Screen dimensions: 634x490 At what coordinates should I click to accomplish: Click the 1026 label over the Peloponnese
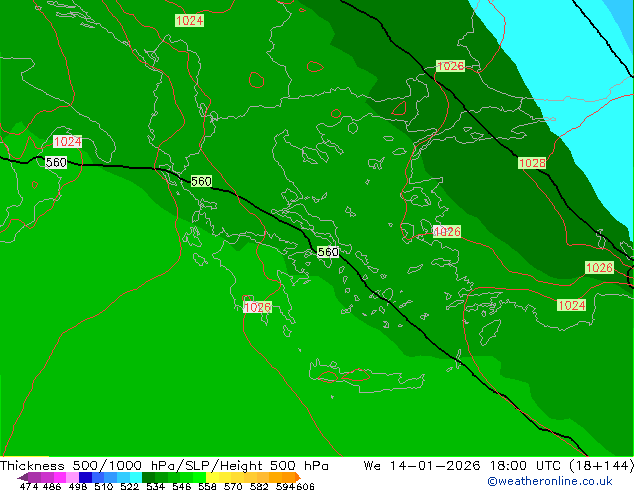[x=257, y=307]
